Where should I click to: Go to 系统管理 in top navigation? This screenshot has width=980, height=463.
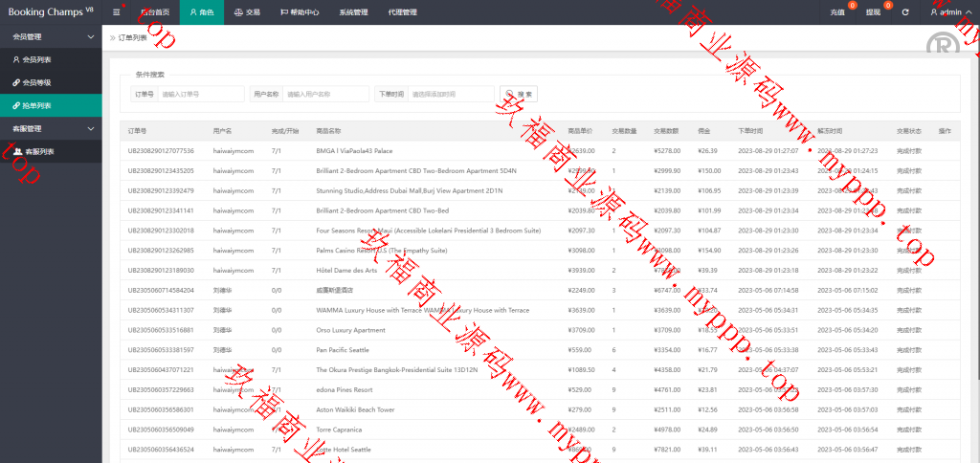pos(353,12)
